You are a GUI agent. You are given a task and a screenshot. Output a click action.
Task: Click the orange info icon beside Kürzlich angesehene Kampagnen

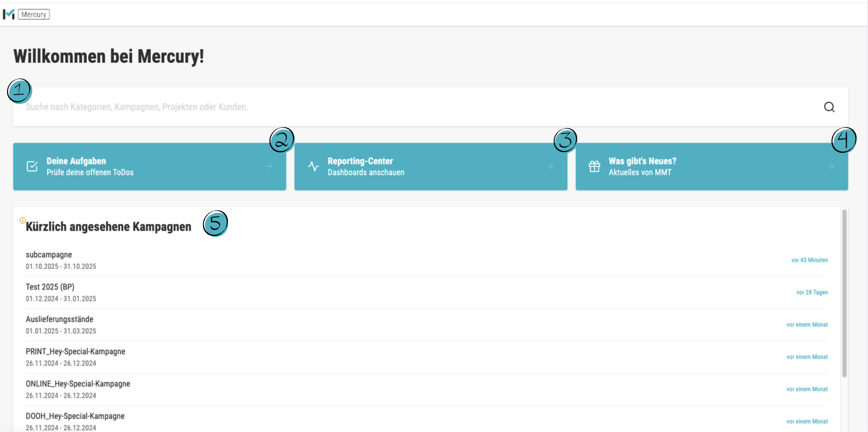pyautogui.click(x=22, y=221)
